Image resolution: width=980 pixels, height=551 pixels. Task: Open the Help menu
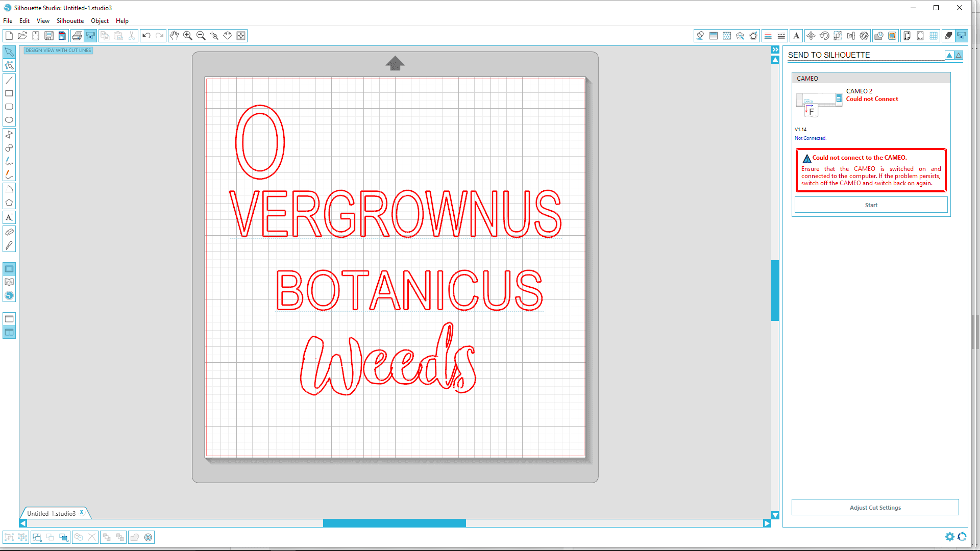pyautogui.click(x=122, y=21)
